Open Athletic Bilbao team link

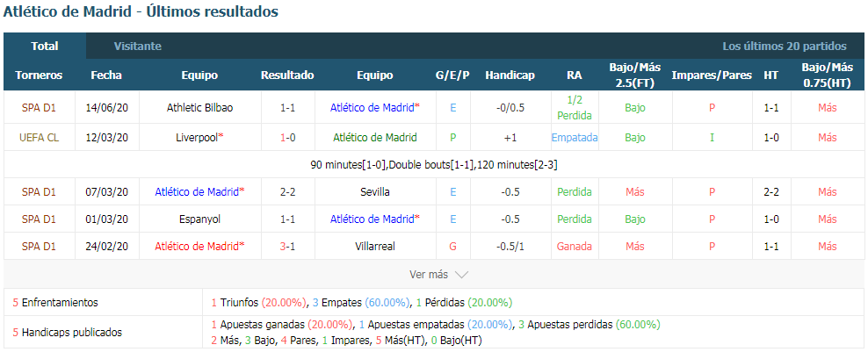point(199,108)
